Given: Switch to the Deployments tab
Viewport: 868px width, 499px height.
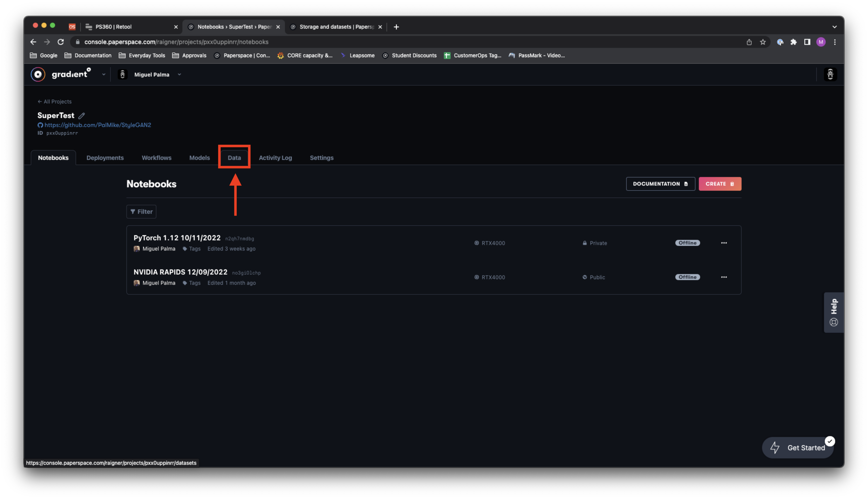Looking at the screenshot, I should pos(105,158).
